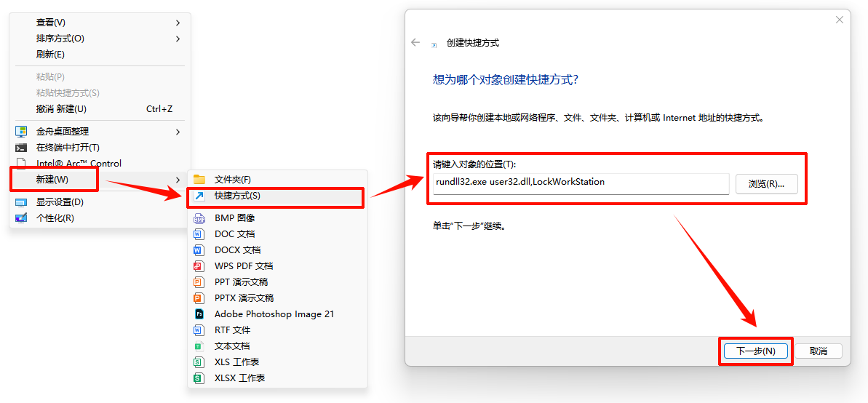Click the 显示设置 monitor icon
This screenshot has height=403, width=868.
21,202
